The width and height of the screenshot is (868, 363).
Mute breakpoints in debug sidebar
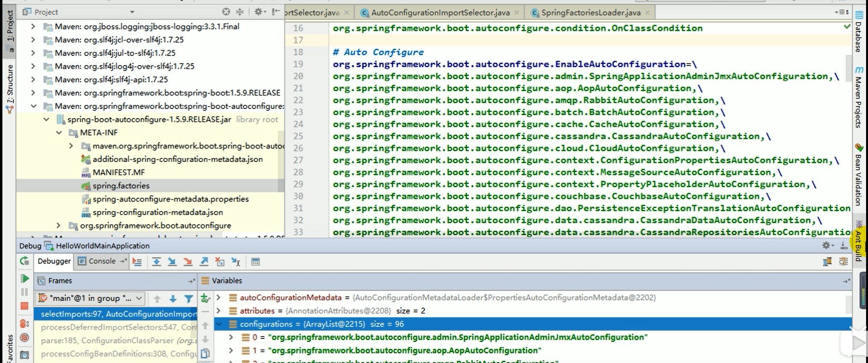pos(24,338)
